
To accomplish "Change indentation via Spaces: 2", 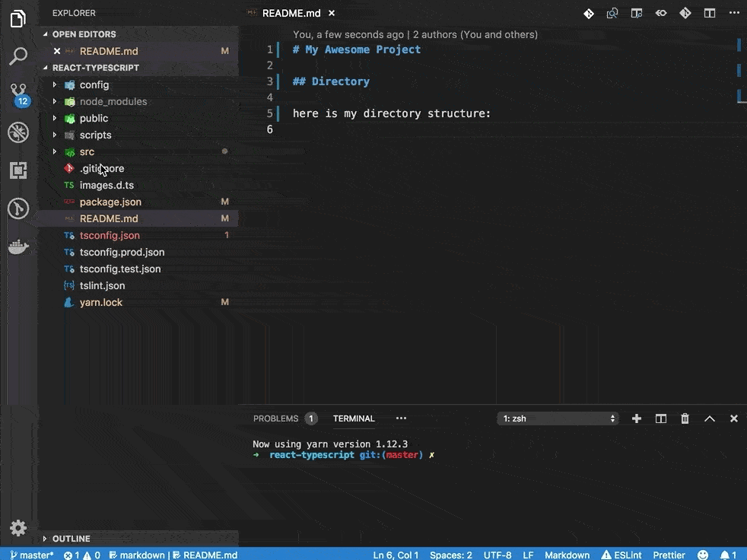I will point(450,555).
